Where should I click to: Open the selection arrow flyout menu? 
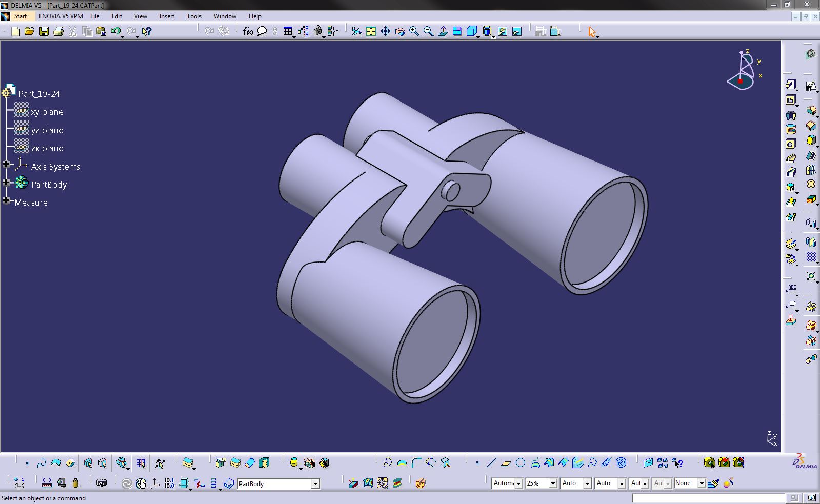598,37
